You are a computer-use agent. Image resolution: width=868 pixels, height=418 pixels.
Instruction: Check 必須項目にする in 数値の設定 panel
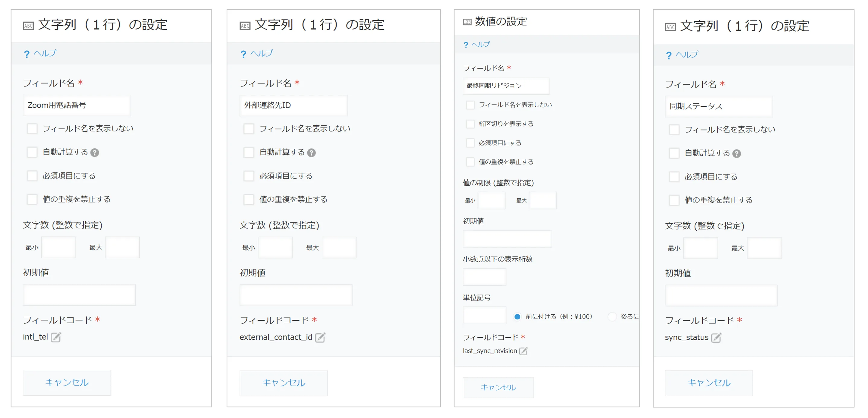pos(470,143)
